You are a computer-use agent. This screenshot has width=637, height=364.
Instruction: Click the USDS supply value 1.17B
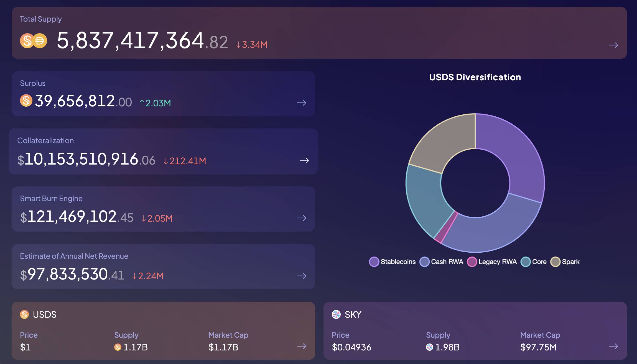tap(136, 347)
